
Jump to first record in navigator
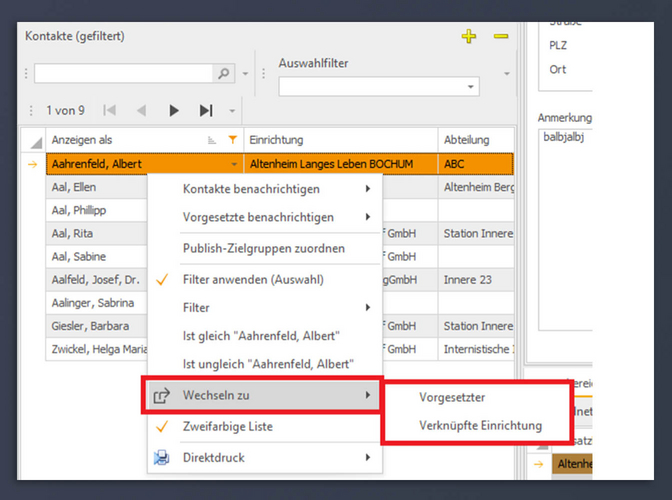pos(109,110)
